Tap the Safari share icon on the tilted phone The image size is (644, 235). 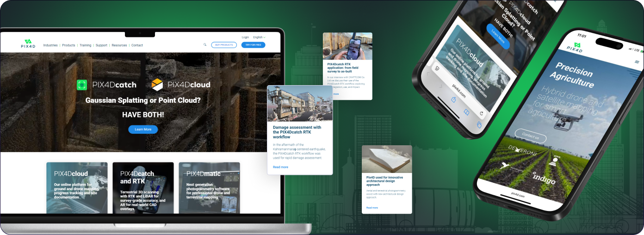point(453,99)
